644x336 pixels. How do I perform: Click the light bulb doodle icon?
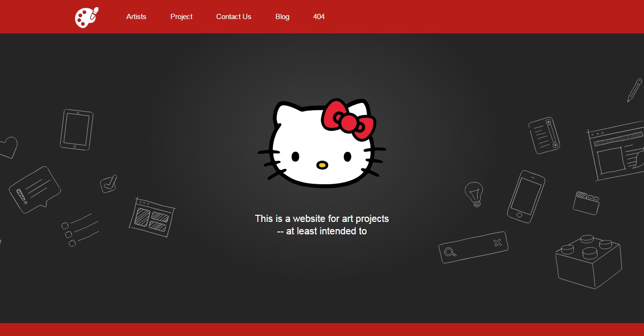click(474, 194)
